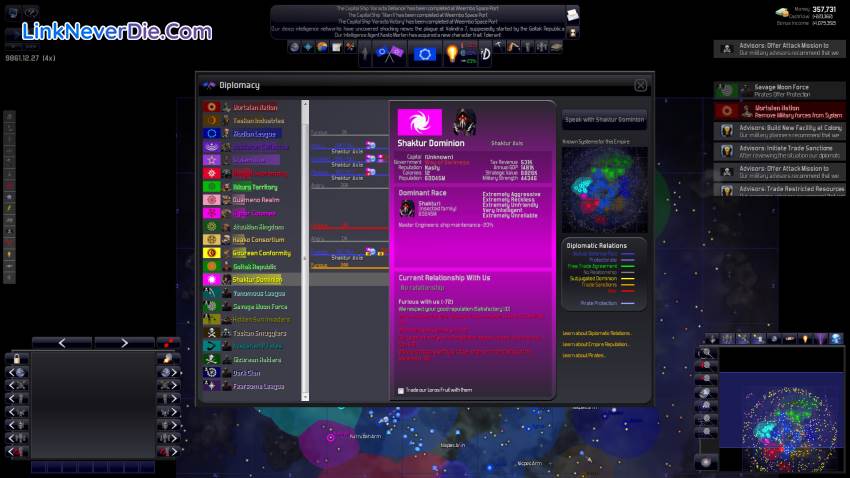Close the Diplomacy window
Viewport: 850px width, 478px height.
point(640,86)
